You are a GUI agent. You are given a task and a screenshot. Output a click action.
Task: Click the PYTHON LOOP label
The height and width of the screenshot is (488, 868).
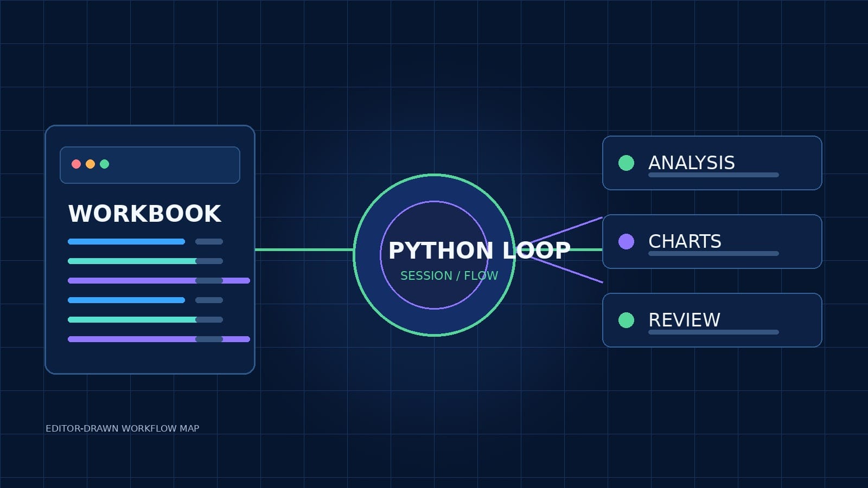480,251
